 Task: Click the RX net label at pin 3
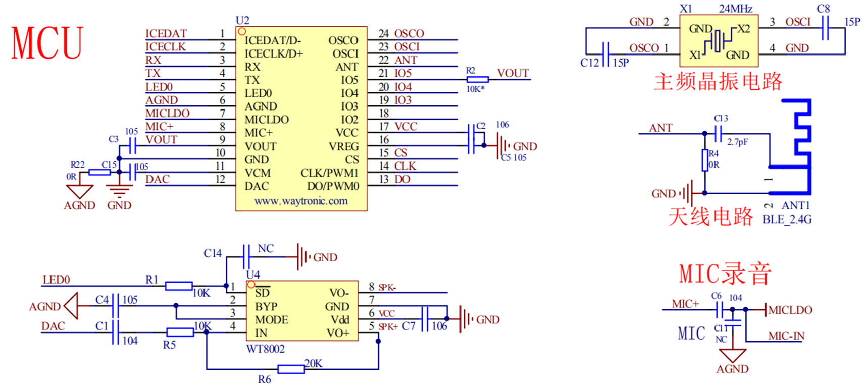coord(153,60)
